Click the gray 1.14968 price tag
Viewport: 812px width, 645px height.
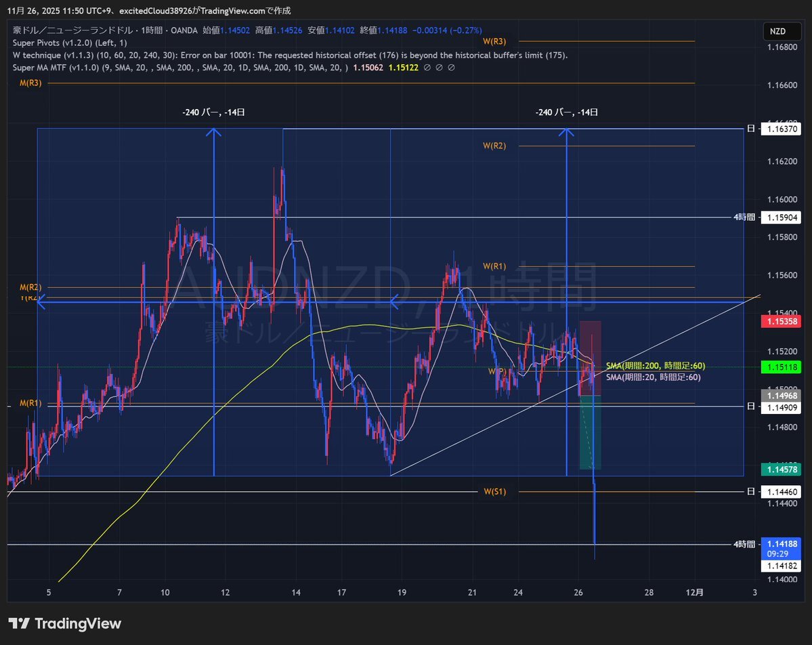coord(781,396)
